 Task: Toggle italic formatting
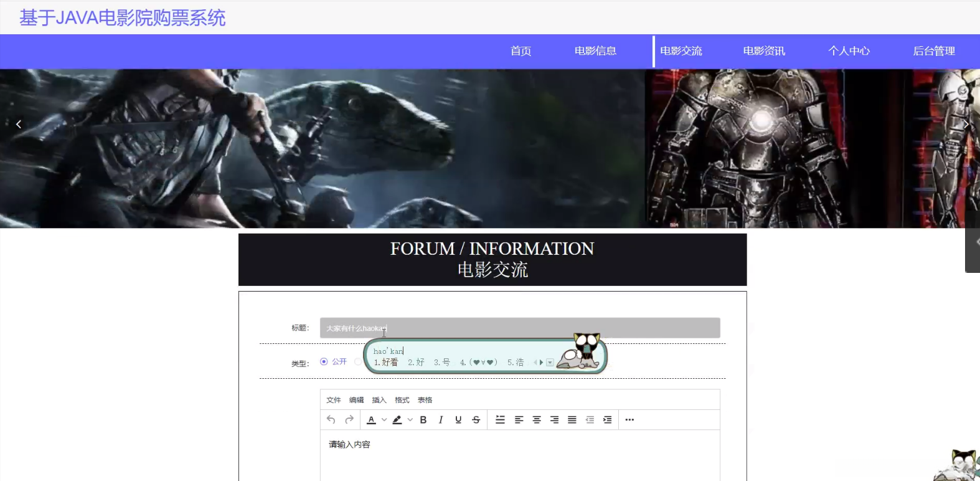(x=441, y=420)
